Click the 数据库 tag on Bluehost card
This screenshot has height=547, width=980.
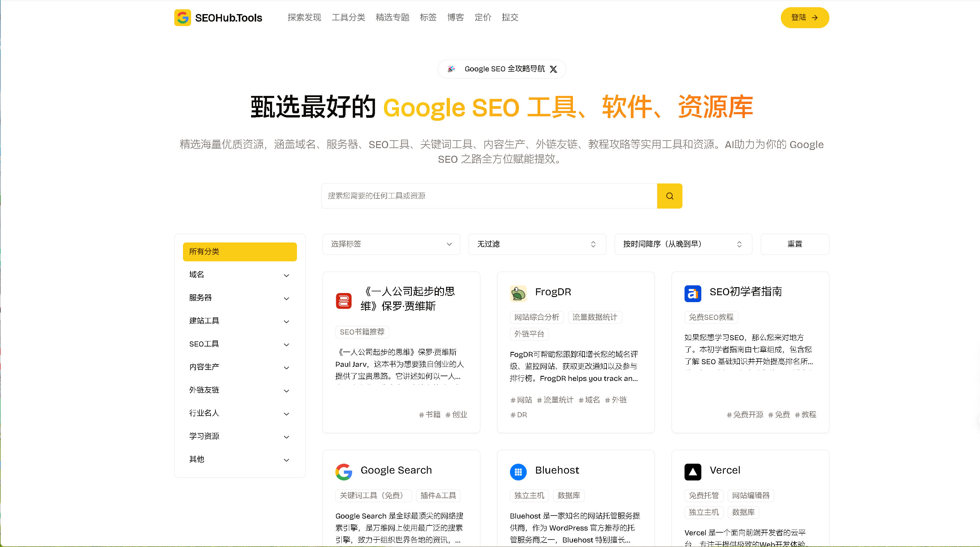568,495
